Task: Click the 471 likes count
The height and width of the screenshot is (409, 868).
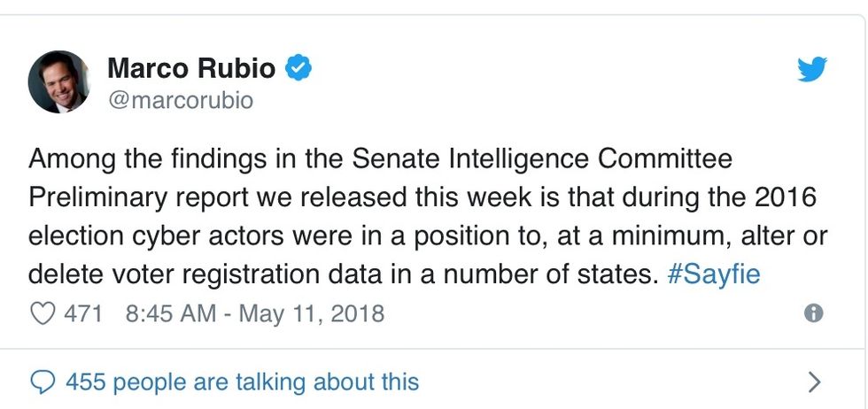Action: [84, 313]
